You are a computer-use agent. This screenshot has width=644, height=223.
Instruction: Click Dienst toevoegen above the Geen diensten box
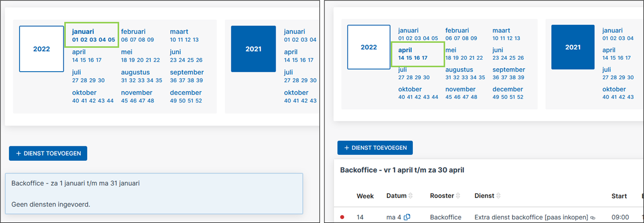pos(48,153)
